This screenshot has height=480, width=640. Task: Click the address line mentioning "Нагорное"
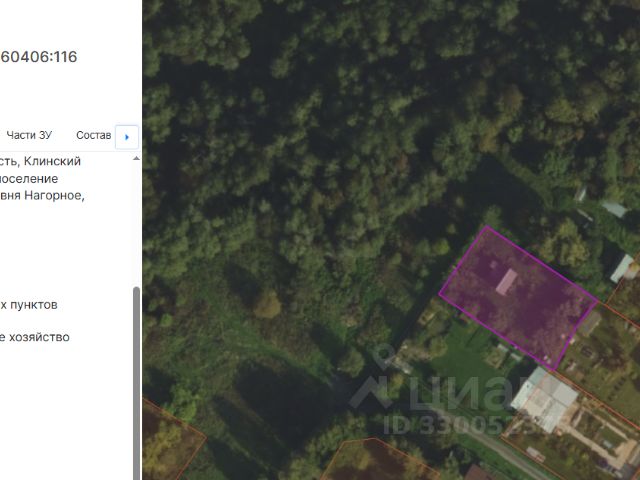click(x=42, y=195)
